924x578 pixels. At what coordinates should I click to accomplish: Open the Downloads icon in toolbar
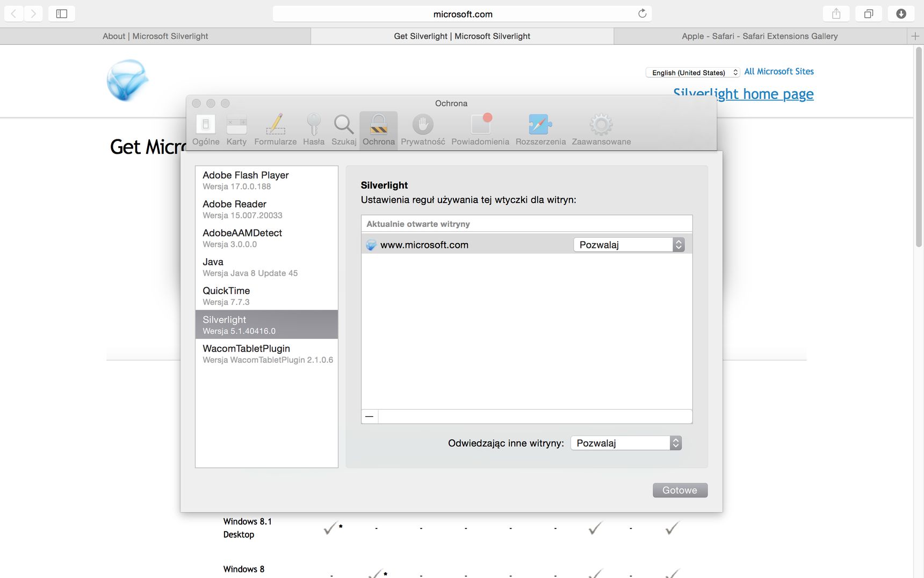(x=901, y=14)
